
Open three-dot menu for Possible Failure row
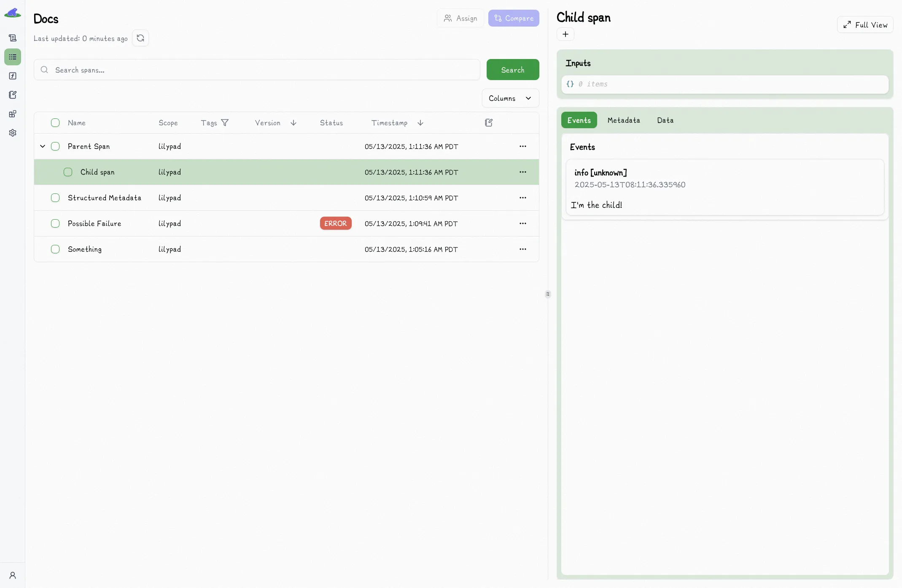(523, 223)
